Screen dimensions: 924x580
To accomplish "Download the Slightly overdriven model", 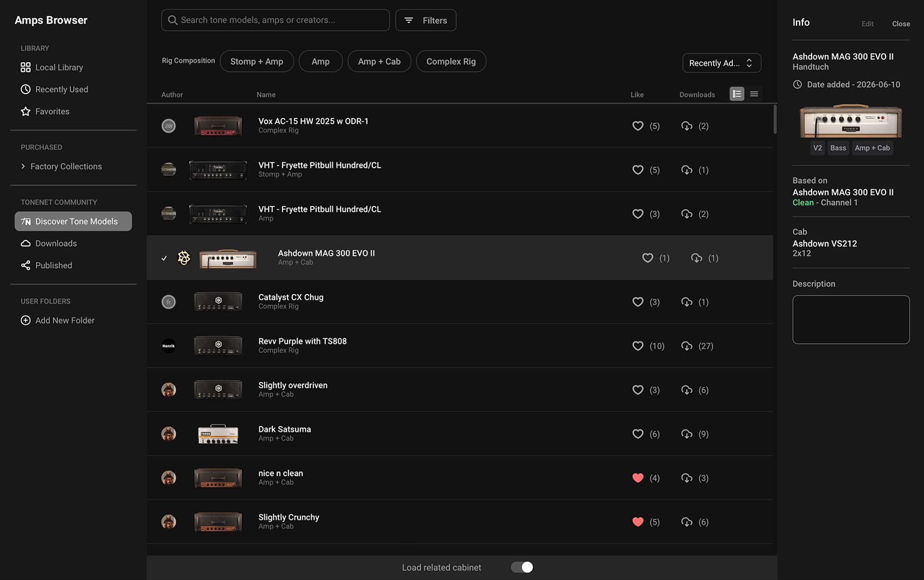I will pyautogui.click(x=687, y=390).
